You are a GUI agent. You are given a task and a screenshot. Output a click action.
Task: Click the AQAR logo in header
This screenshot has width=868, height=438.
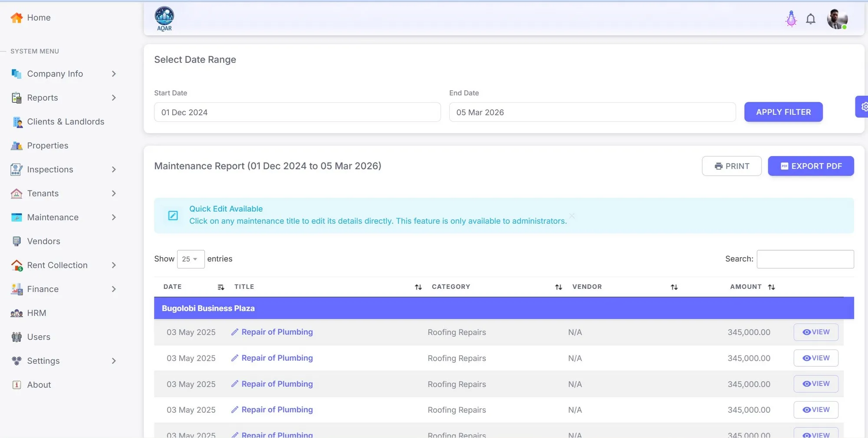pos(164,19)
